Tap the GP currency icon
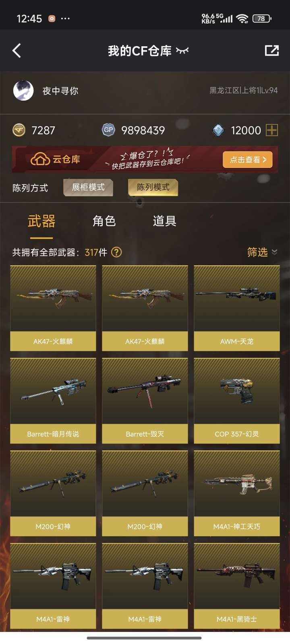 tap(108, 130)
